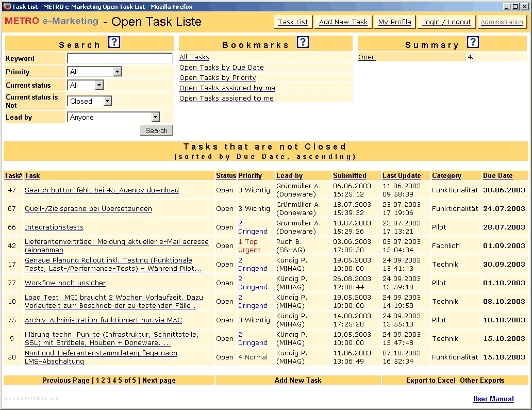The width and height of the screenshot is (532, 410).
Task: Open Administration in top navigation
Action: pyautogui.click(x=502, y=22)
